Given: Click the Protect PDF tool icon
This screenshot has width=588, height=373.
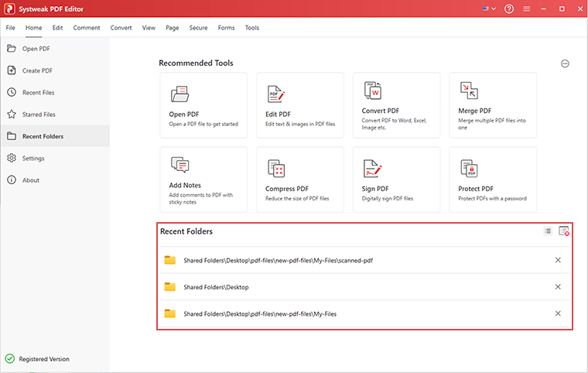Looking at the screenshot, I should tap(469, 168).
